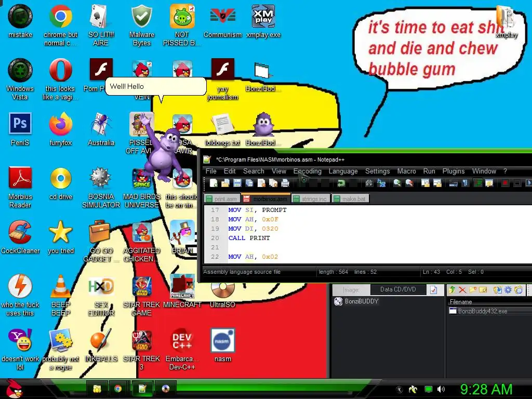The width and height of the screenshot is (532, 399).
Task: Click the blue gear settings icon in UltraISO
Action: pos(508,290)
